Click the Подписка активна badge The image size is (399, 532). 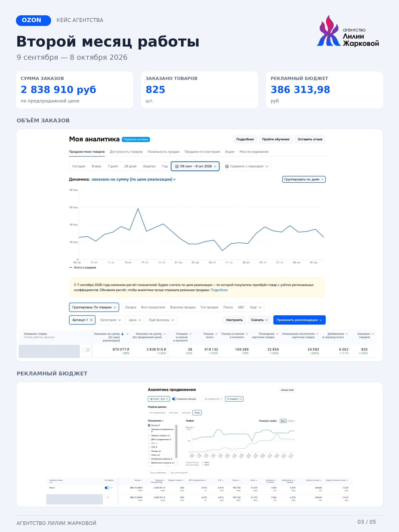pyautogui.click(x=136, y=139)
